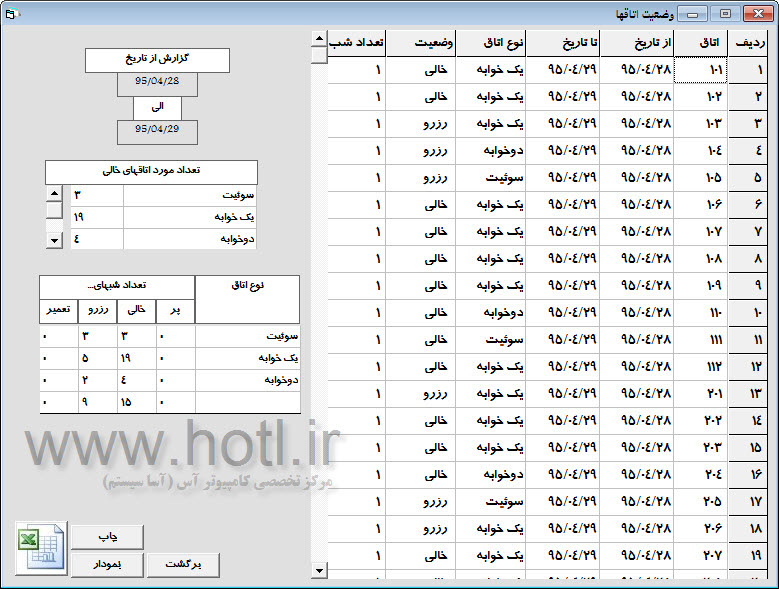The image size is (779, 589).
Task: Click the room table's scroll down arrow
Action: click(x=319, y=570)
